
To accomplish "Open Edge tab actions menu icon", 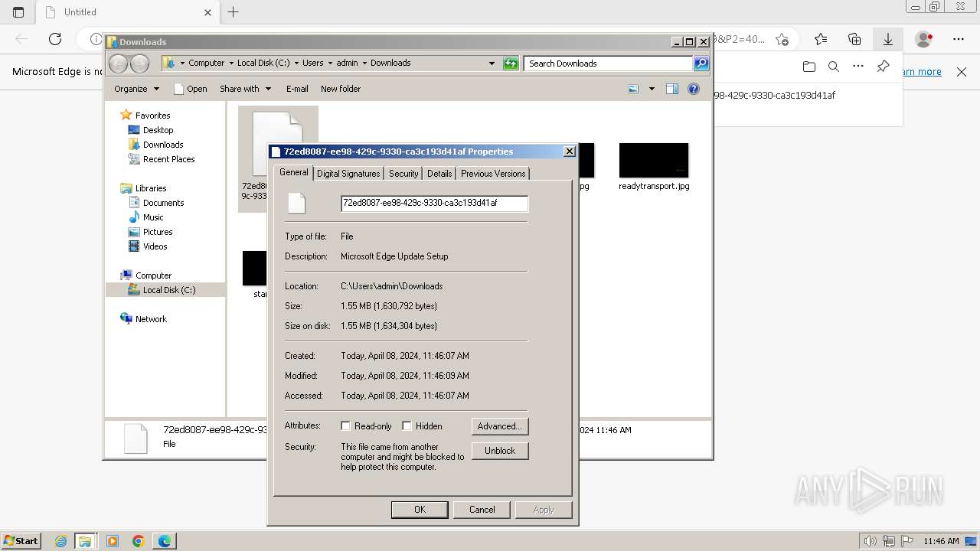I will [18, 12].
